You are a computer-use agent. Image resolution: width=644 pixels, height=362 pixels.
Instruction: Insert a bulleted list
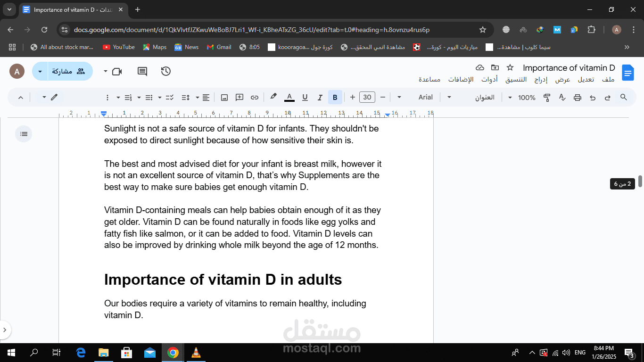[x=149, y=98]
